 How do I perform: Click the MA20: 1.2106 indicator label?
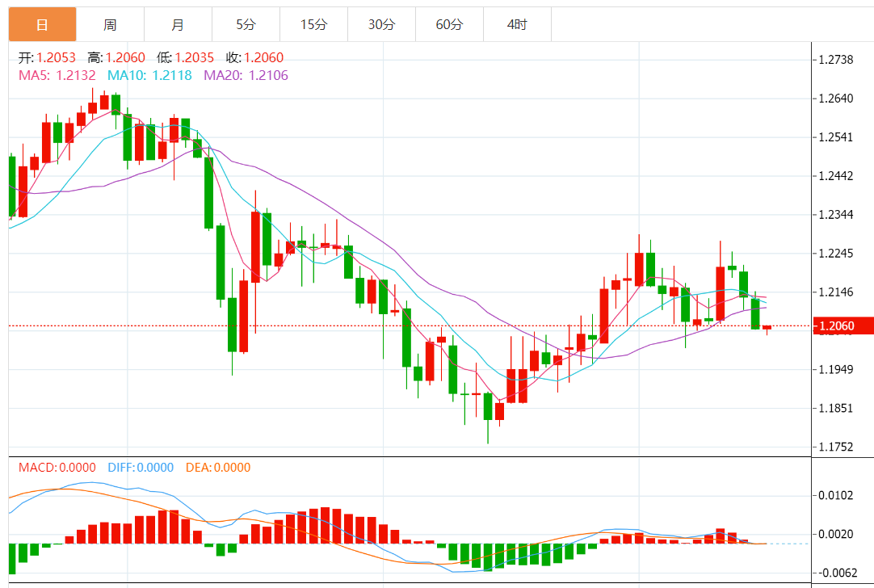click(x=246, y=75)
